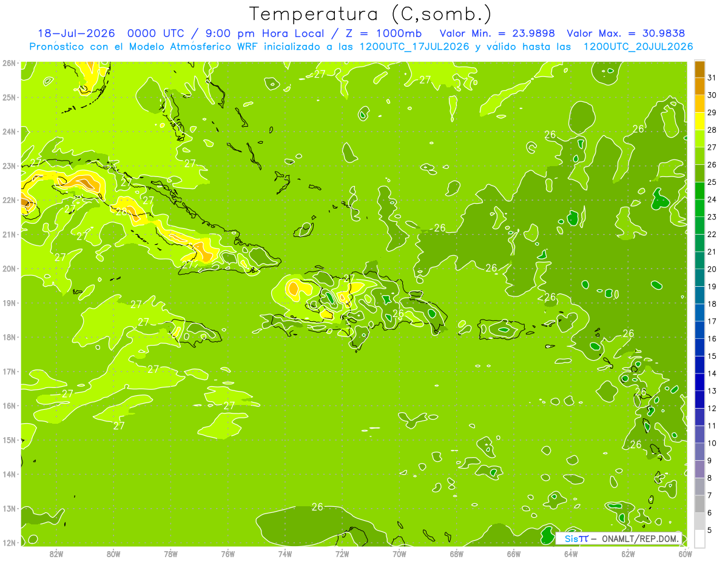Click the "78W" longitude axis label
The height and width of the screenshot is (562, 728).
point(170,554)
